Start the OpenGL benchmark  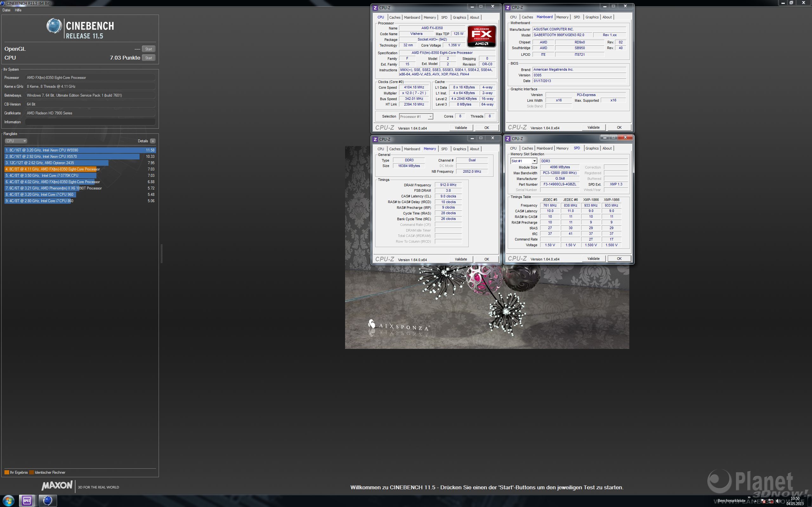pos(148,49)
